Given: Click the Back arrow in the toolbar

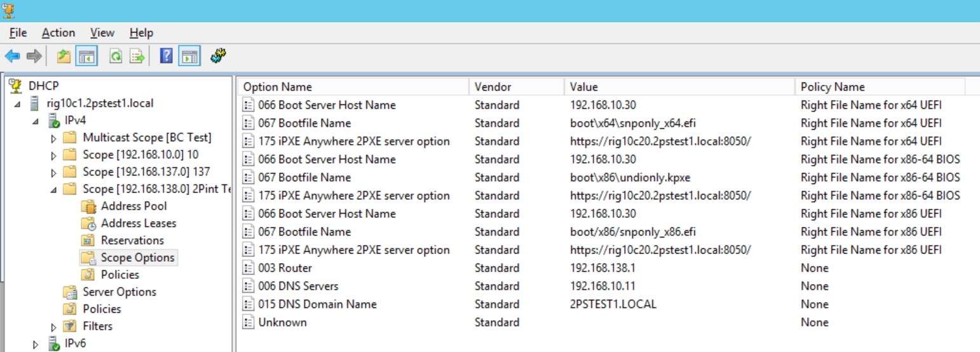Looking at the screenshot, I should pyautogui.click(x=12, y=57).
